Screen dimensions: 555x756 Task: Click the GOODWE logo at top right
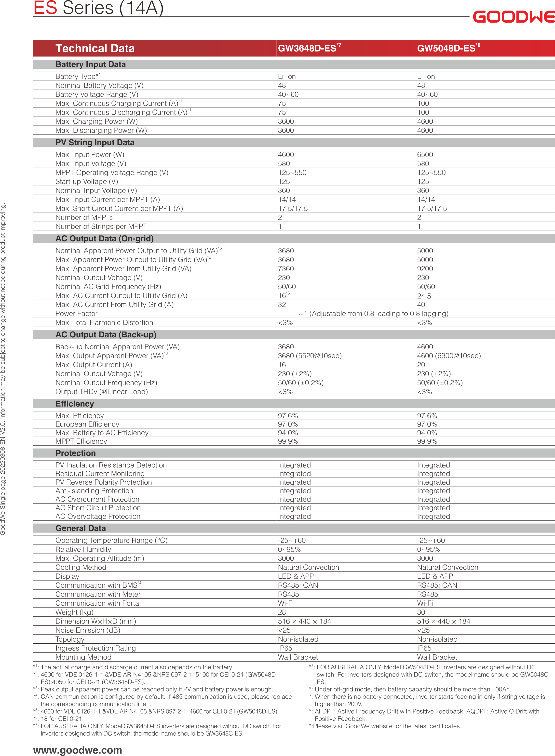pos(514,17)
